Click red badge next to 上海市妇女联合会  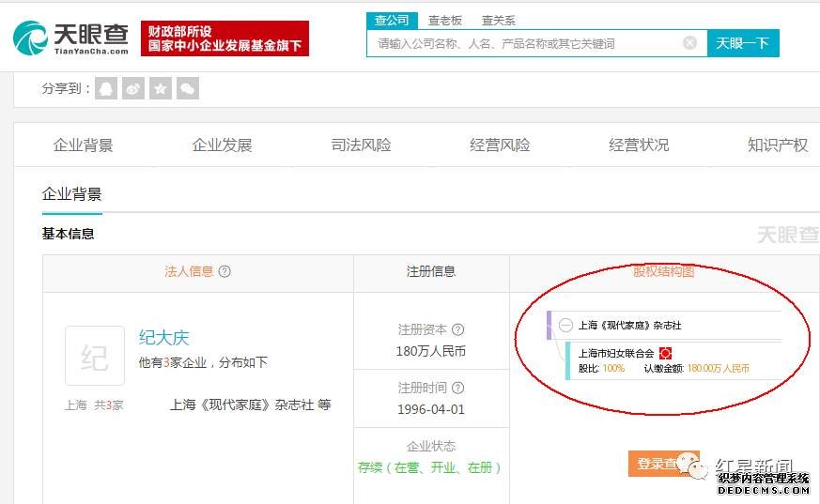click(665, 354)
